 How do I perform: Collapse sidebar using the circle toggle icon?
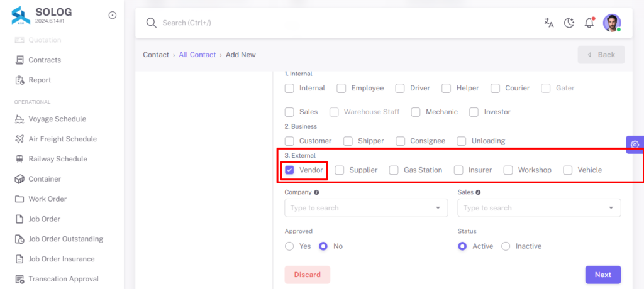tap(112, 15)
